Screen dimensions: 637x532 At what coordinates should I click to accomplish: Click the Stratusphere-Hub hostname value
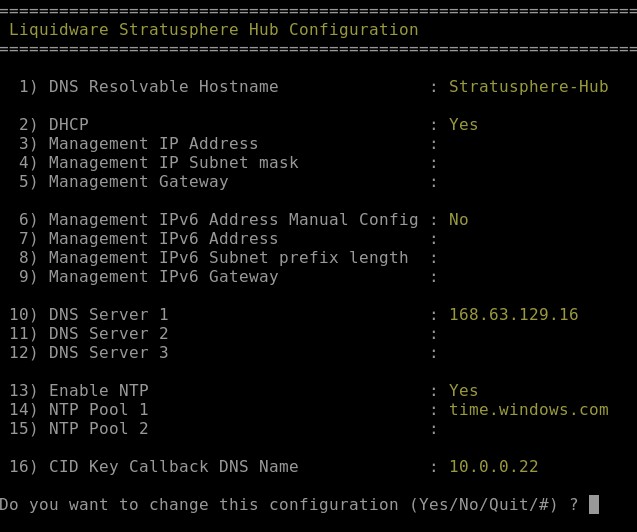pyautogui.click(x=529, y=87)
